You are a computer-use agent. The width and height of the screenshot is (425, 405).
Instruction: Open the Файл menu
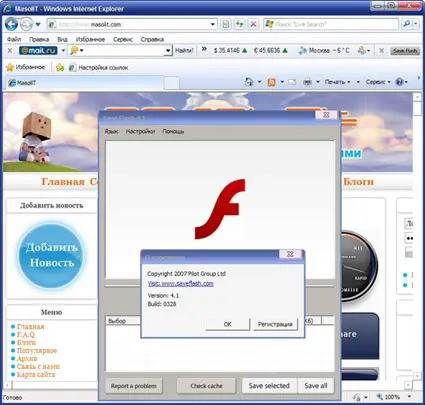pyautogui.click(x=14, y=39)
